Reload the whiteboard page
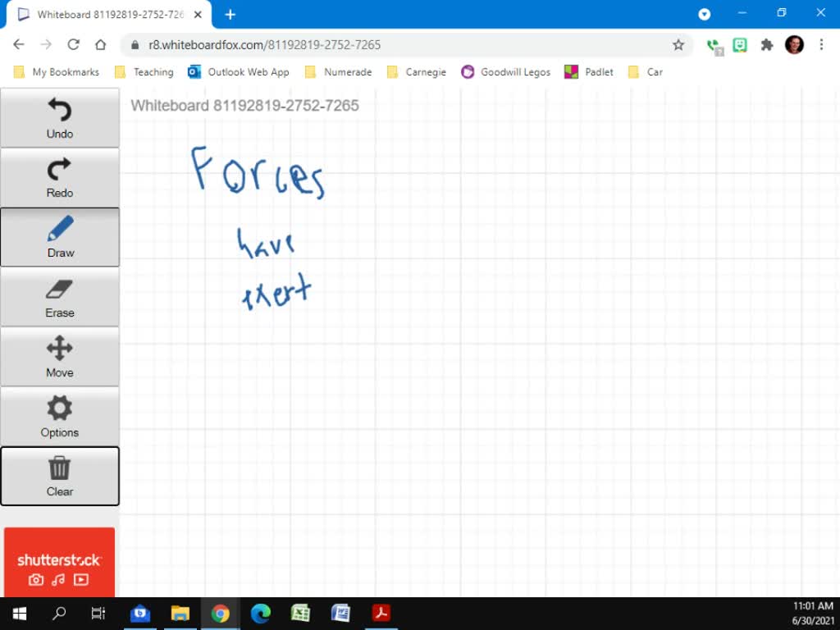 click(73, 45)
